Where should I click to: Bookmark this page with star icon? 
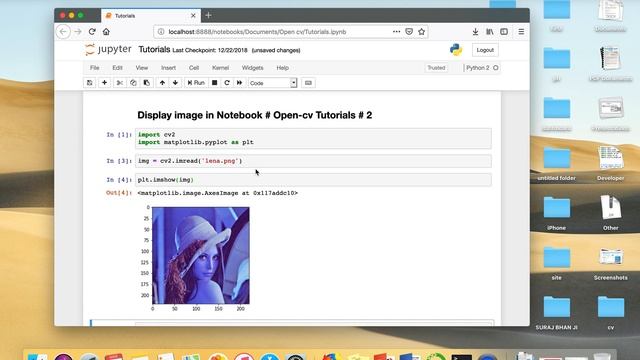[x=422, y=32]
